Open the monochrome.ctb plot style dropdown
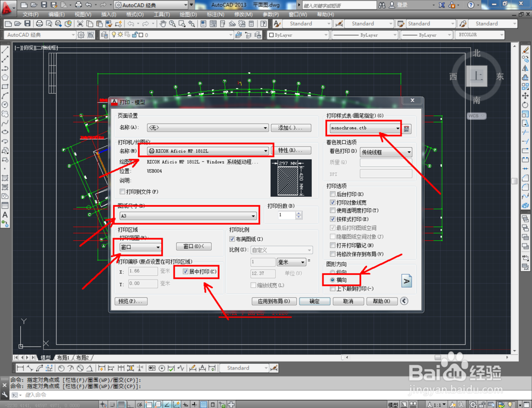Viewport: 532px width, 408px height. point(365,128)
